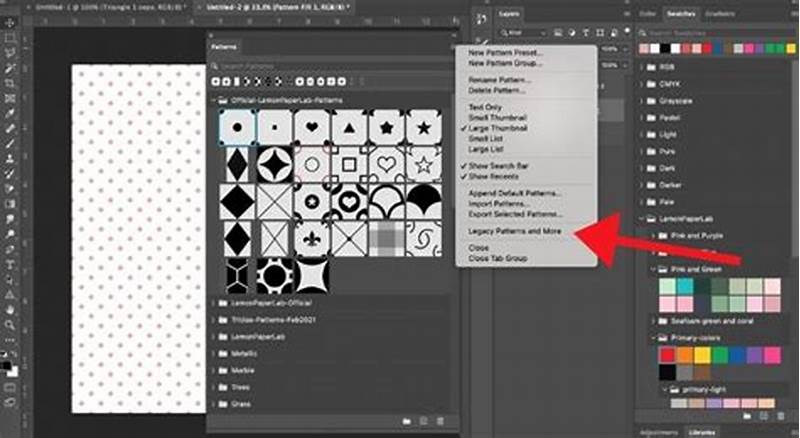The height and width of the screenshot is (438, 800).
Task: Select the Clone Stamp tool
Action: (x=10, y=159)
